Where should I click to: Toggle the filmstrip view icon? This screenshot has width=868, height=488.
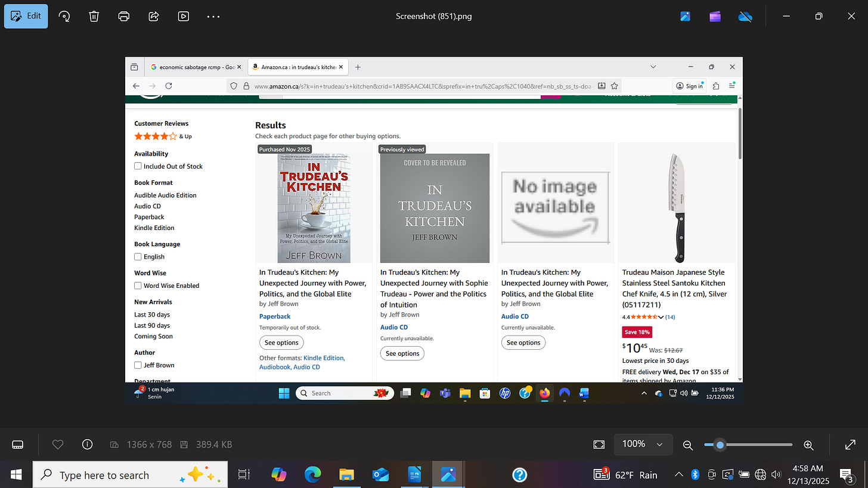pyautogui.click(x=18, y=445)
